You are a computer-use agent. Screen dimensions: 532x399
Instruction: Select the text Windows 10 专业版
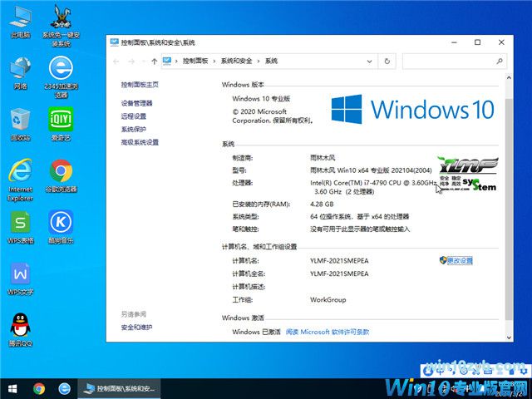(x=261, y=99)
